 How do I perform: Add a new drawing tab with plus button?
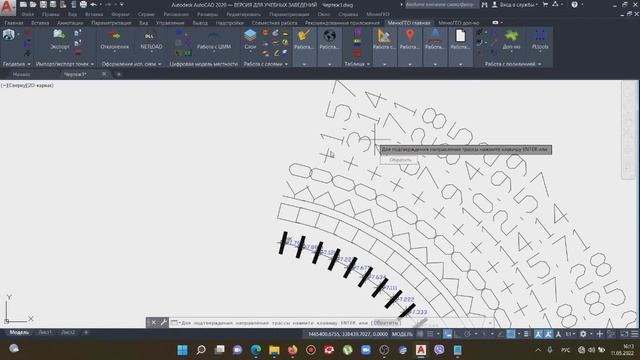point(119,74)
